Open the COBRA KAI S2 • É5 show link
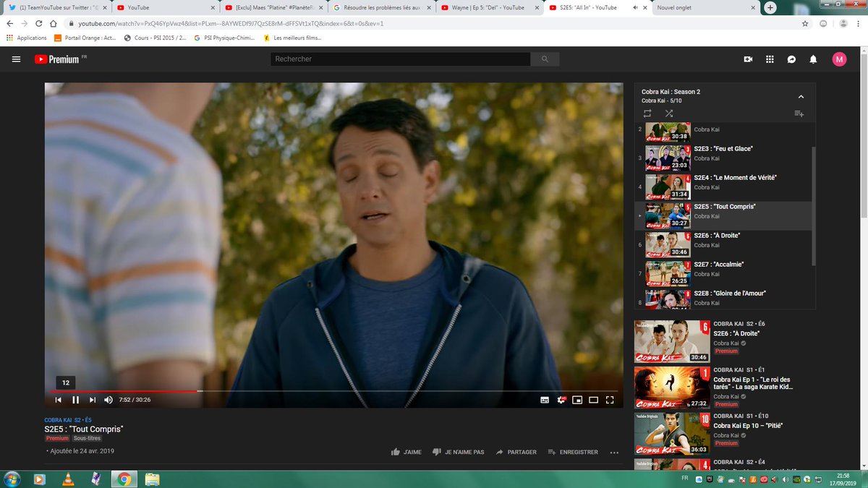Image resolution: width=868 pixels, height=488 pixels. (68, 420)
